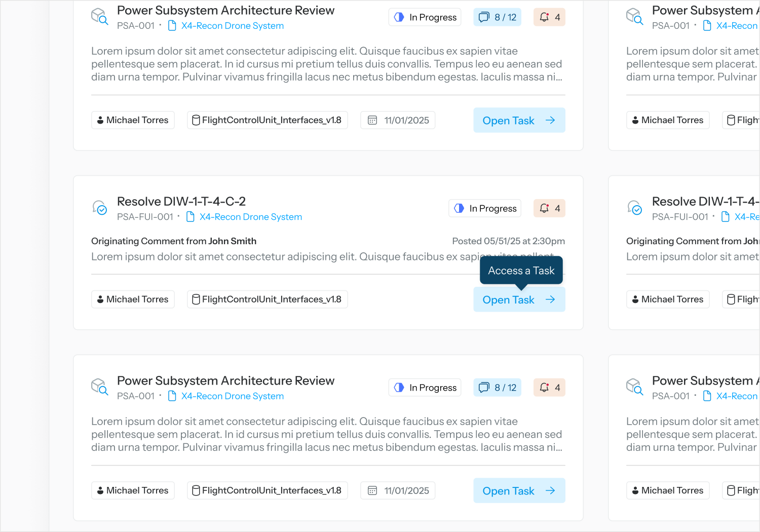Open Task in the Resolve DIW-1-T-4-C-2 card
760x532 pixels.
(x=519, y=299)
